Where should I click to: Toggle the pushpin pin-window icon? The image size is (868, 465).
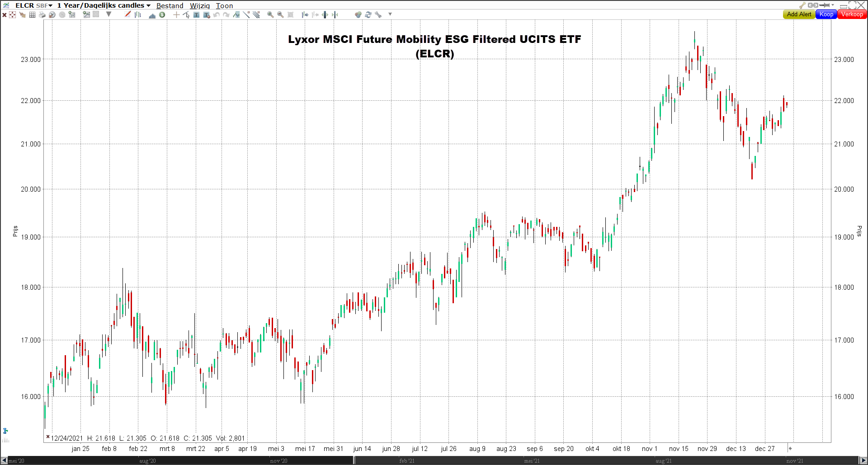(825, 5)
